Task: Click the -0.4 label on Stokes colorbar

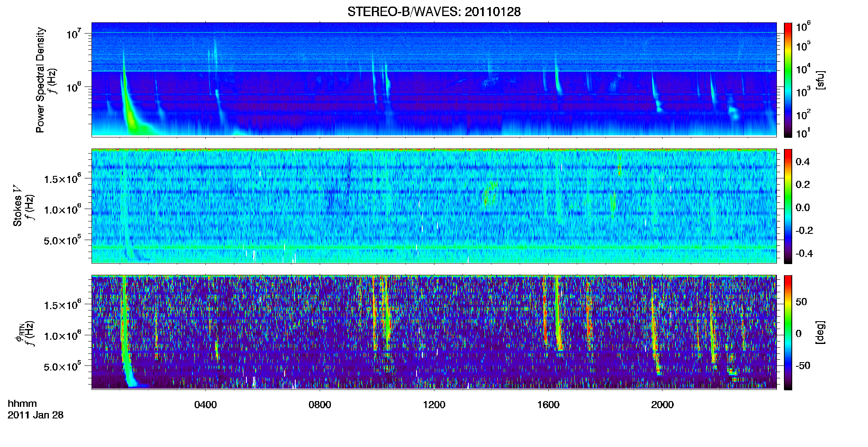Action: [804, 253]
